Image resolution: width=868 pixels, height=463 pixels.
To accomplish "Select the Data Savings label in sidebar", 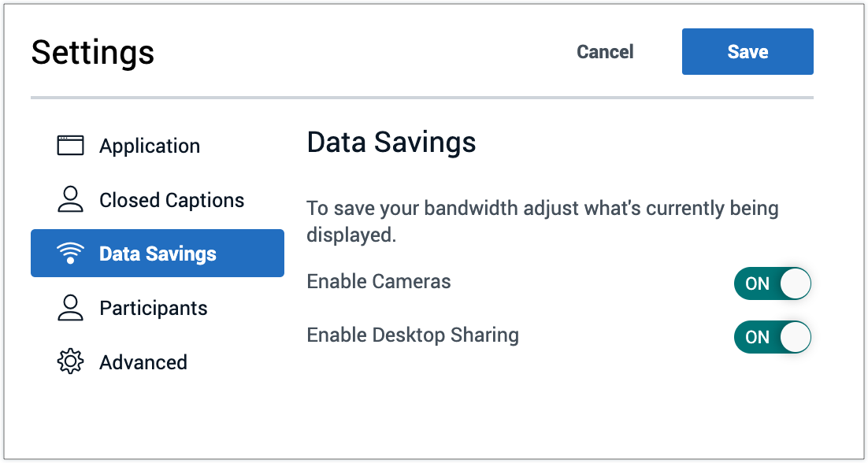I will tap(158, 254).
